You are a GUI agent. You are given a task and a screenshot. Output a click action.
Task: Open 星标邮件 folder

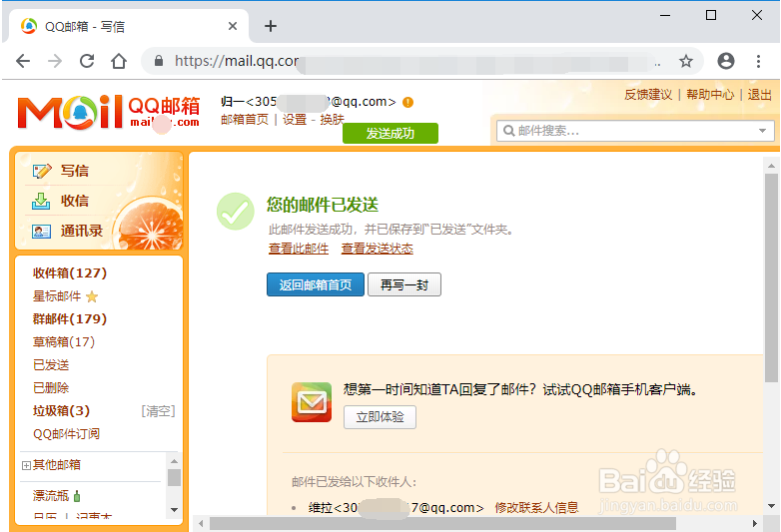pos(57,296)
